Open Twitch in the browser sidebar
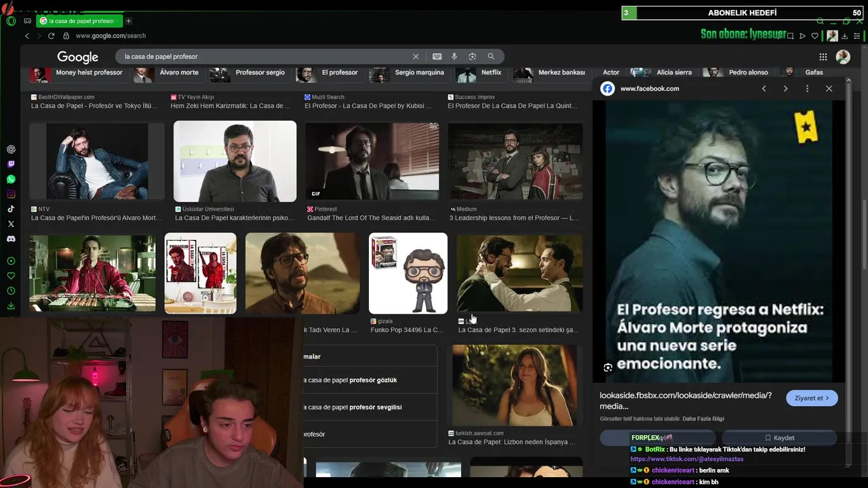 [11, 164]
